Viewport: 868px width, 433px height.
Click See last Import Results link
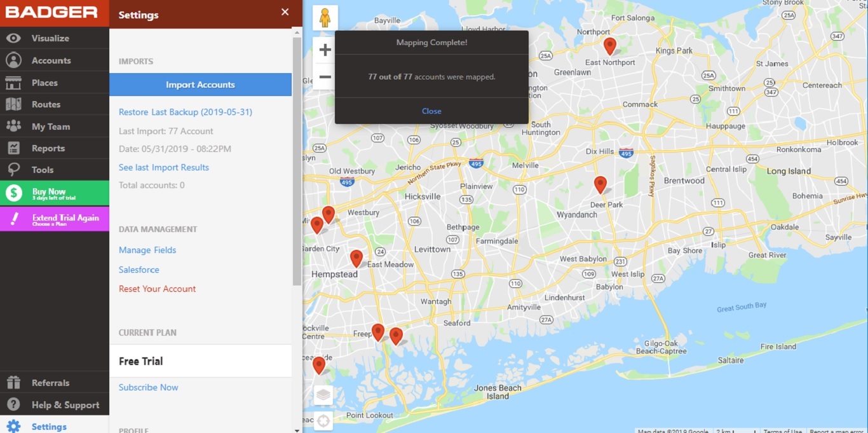(164, 167)
